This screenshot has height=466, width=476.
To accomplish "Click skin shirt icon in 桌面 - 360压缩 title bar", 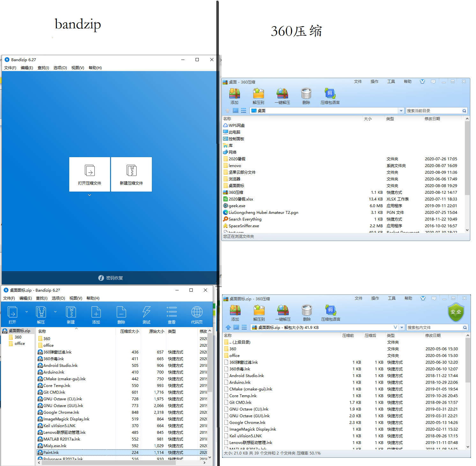I will [422, 82].
